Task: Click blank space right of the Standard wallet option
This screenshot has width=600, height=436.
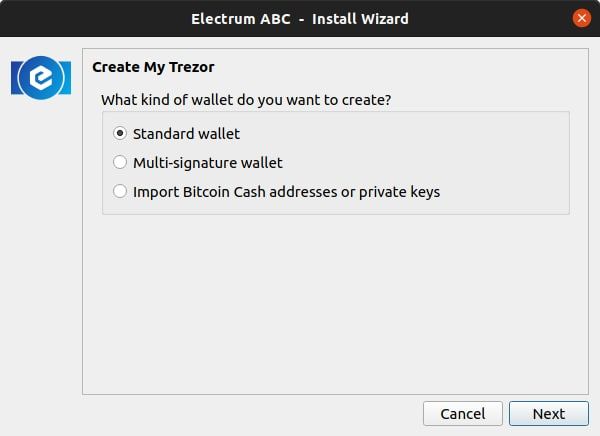Action: coord(420,133)
